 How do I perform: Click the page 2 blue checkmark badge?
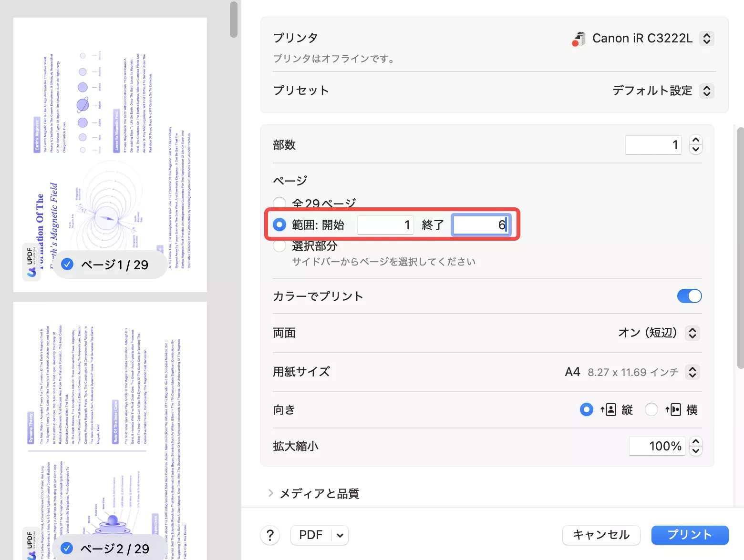67,549
